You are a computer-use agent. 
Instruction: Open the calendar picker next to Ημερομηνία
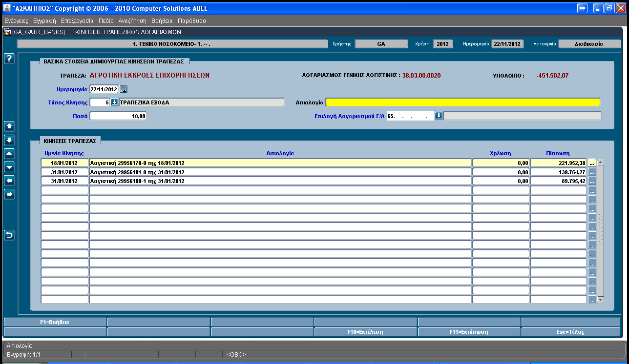pos(124,89)
